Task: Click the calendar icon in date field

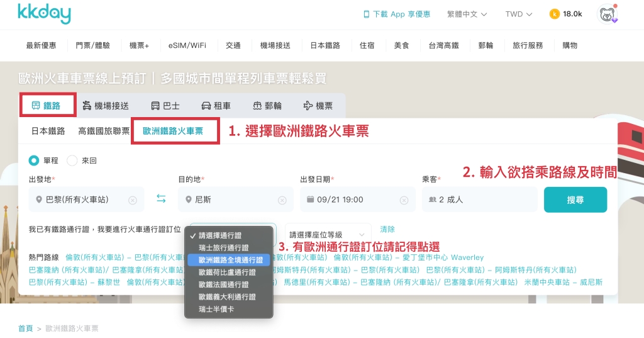Action: coord(311,200)
